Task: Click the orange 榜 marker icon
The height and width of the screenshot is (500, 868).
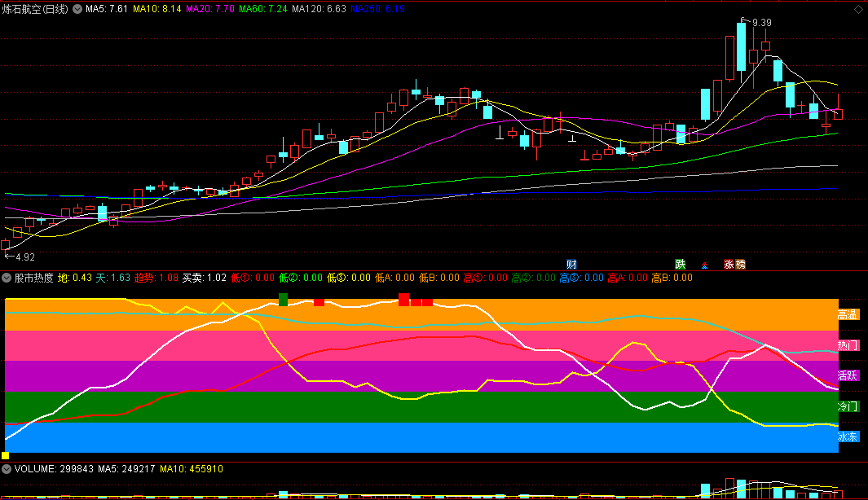Action: (x=740, y=265)
